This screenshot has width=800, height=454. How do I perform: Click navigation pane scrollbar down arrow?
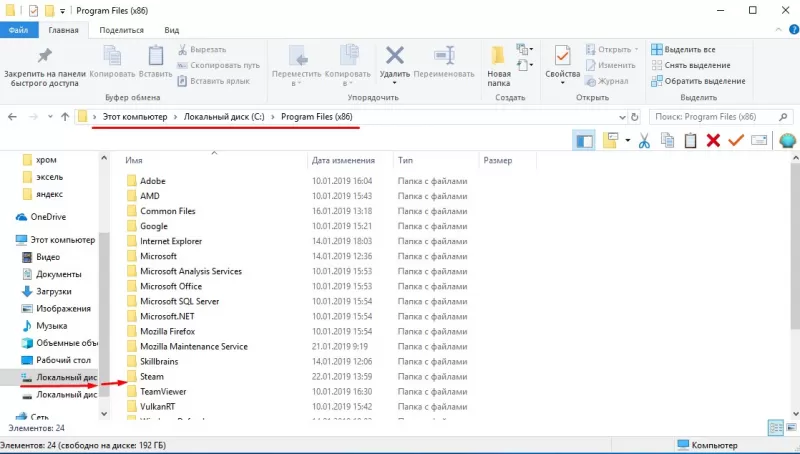click(104, 414)
